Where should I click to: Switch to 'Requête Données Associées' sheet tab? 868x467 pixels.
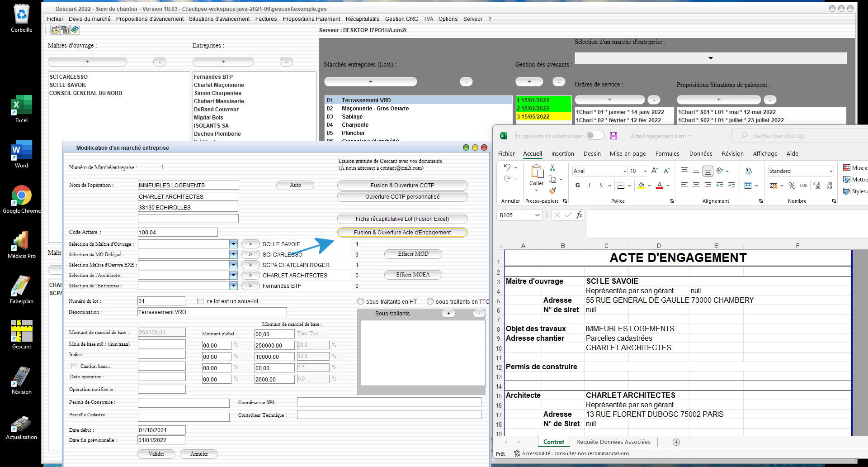coord(613,442)
